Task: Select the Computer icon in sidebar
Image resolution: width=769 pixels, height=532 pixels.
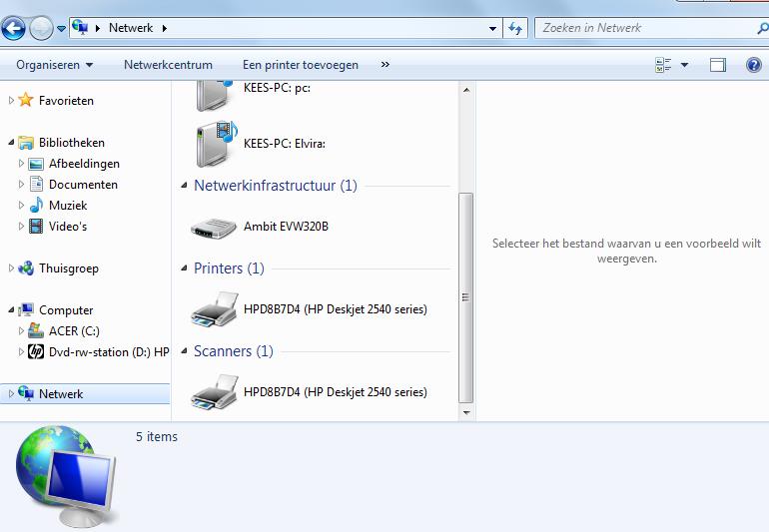Action: coord(26,309)
